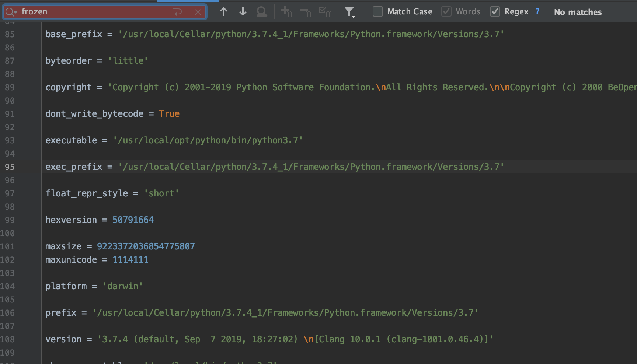Go to next occurrence arrow
Image resolution: width=637 pixels, height=364 pixels.
pyautogui.click(x=243, y=12)
